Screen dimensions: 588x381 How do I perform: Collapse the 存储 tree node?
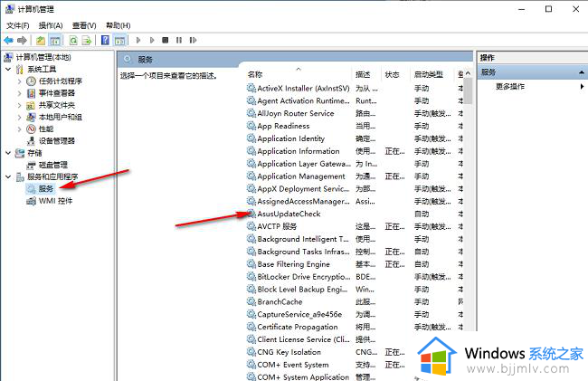pos(8,153)
